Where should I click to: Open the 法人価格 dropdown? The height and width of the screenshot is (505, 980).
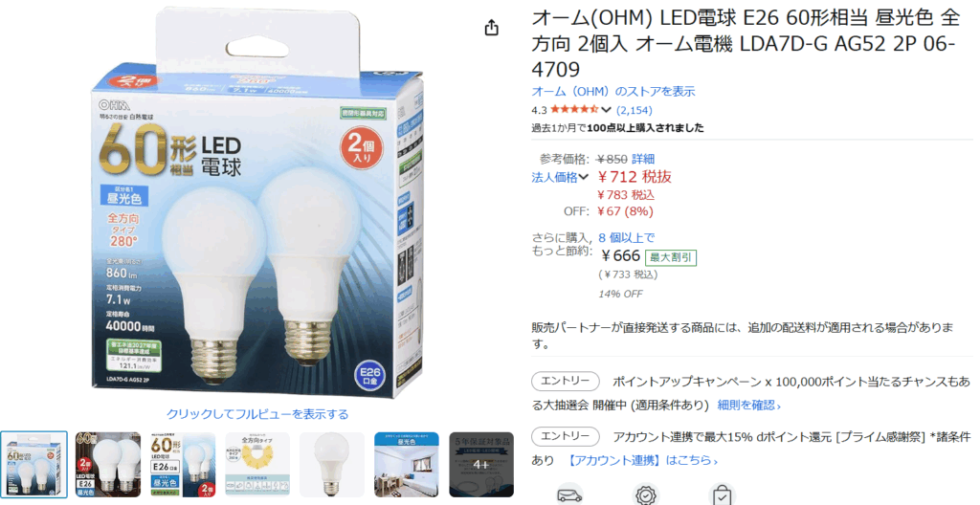click(560, 178)
